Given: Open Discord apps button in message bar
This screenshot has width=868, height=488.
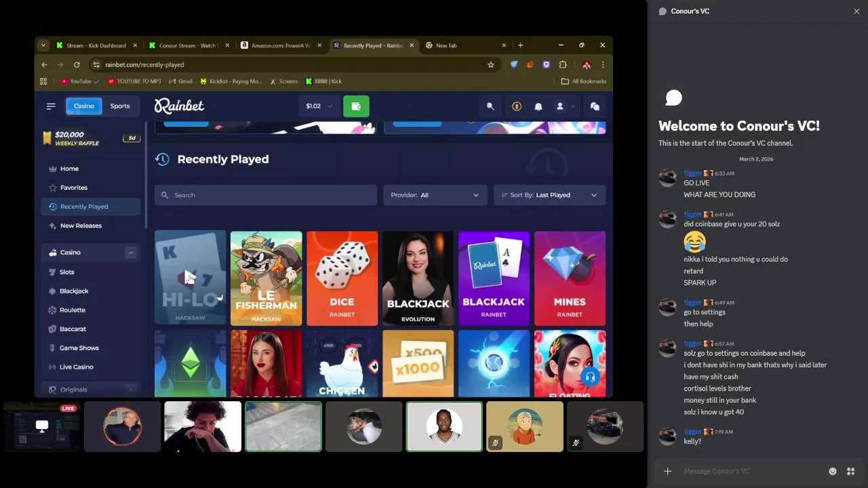Looking at the screenshot, I should click(x=850, y=471).
